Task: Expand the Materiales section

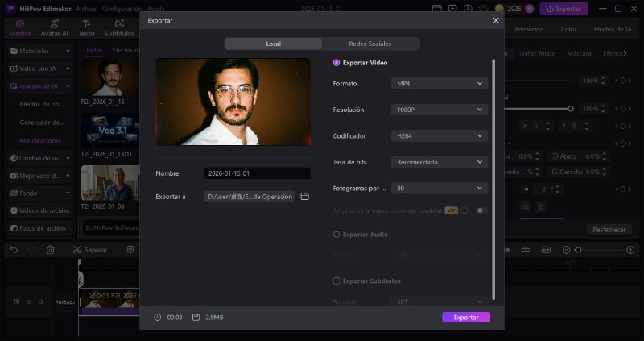Action: pyautogui.click(x=39, y=51)
